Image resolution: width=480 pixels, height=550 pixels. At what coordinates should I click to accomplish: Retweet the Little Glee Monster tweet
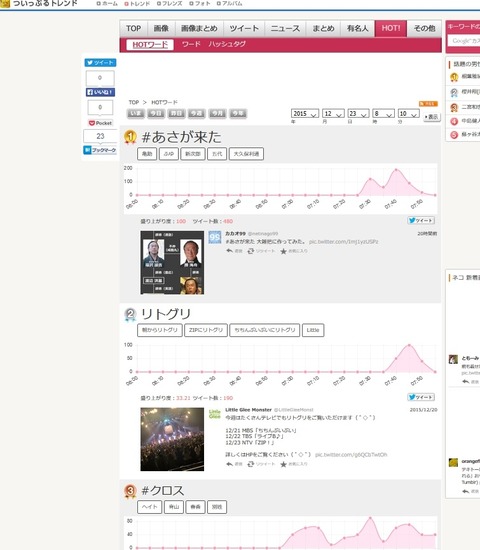pyautogui.click(x=261, y=464)
